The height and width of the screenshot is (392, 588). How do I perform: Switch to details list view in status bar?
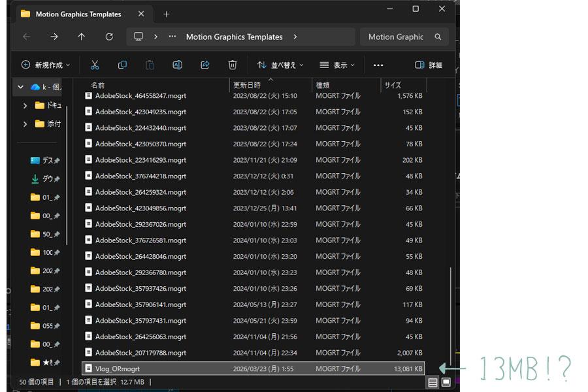pos(433,382)
